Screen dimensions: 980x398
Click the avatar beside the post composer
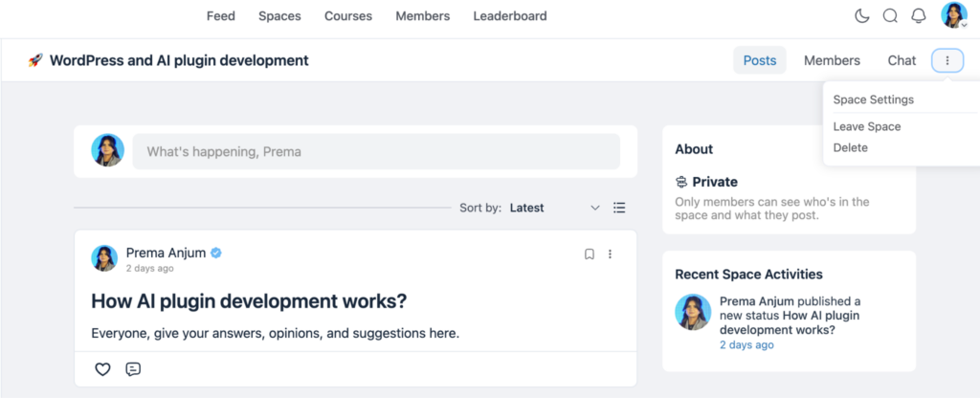(x=107, y=150)
